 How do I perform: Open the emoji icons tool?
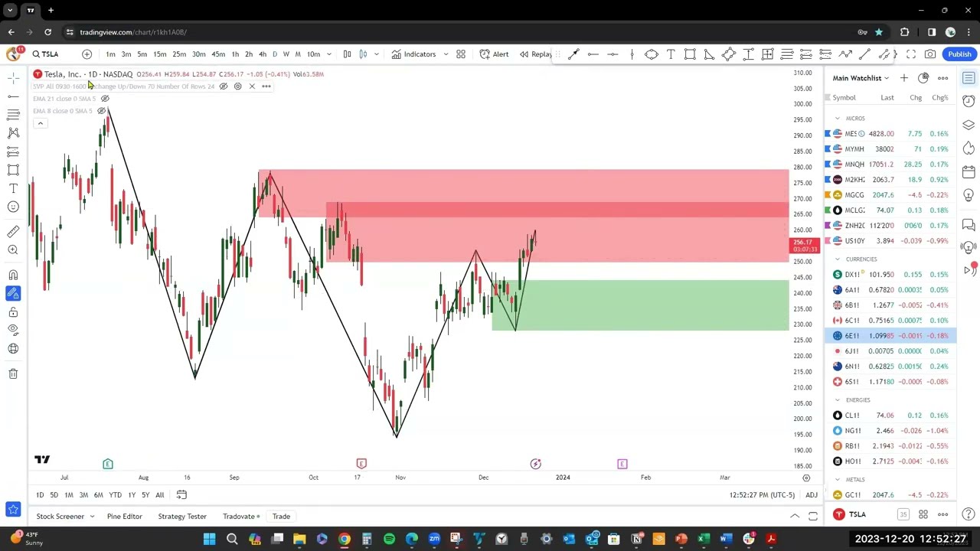(13, 207)
